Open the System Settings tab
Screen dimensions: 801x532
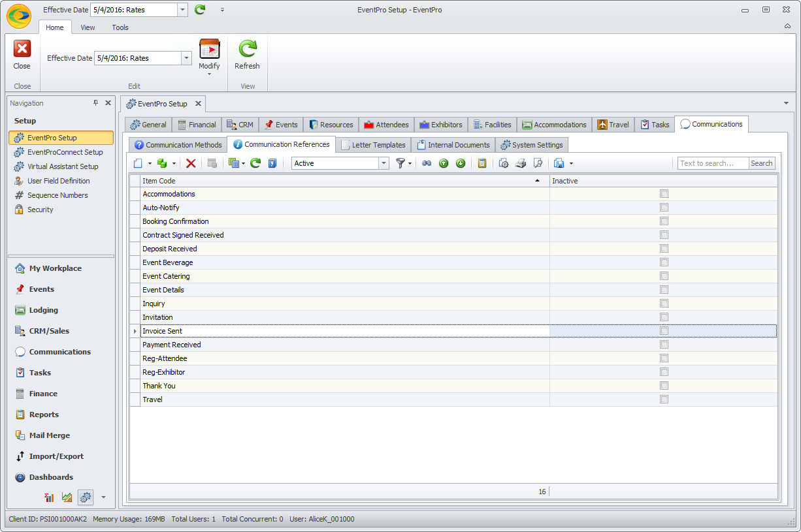point(531,145)
